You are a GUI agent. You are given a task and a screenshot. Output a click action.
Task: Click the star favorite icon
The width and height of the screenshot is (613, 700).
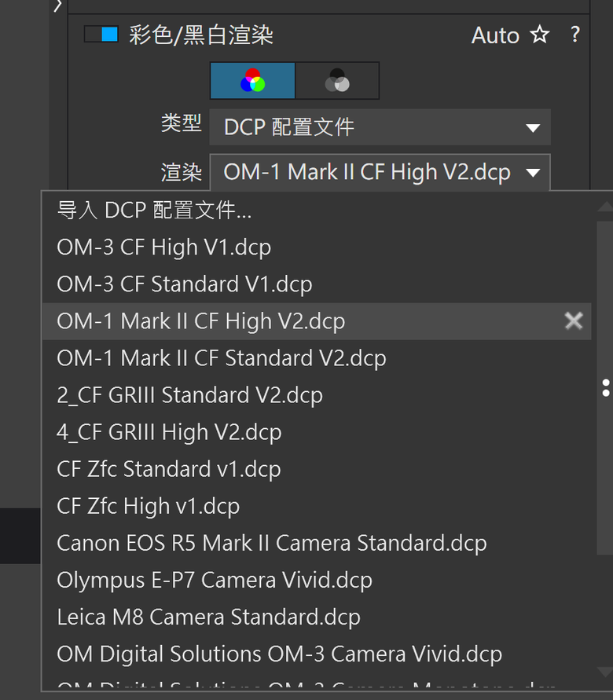pos(540,35)
